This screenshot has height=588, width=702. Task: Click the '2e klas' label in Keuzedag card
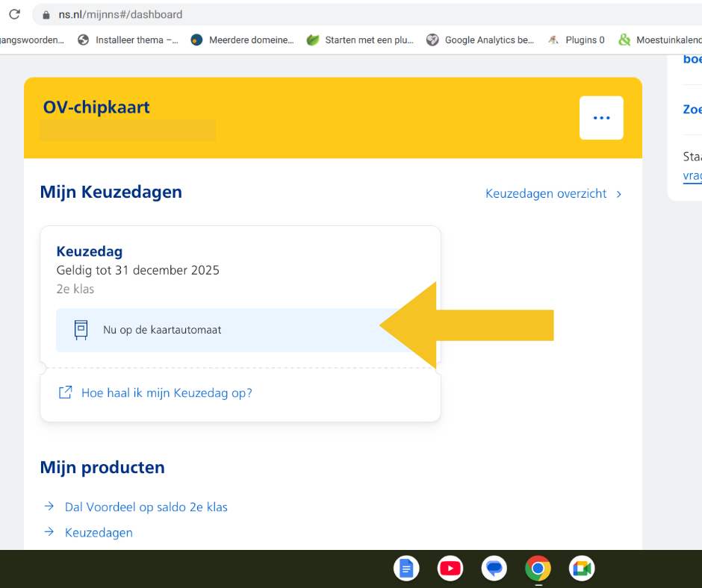click(75, 289)
